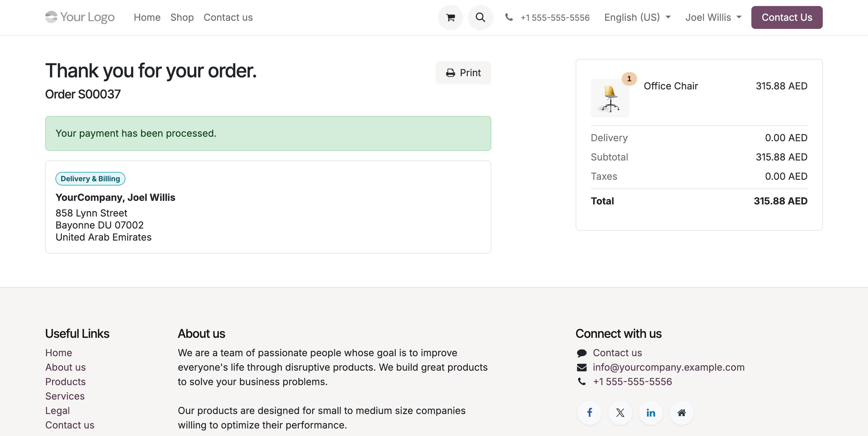Click the payment processed message

pos(268,133)
